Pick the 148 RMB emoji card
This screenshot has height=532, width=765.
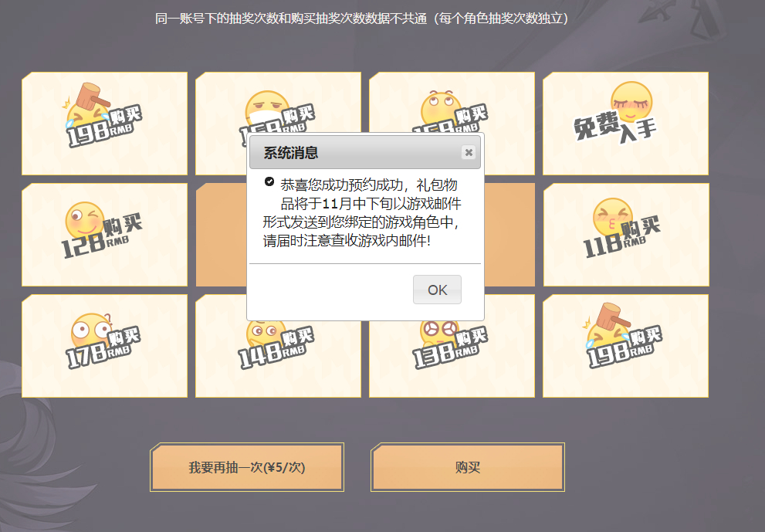coord(278,359)
